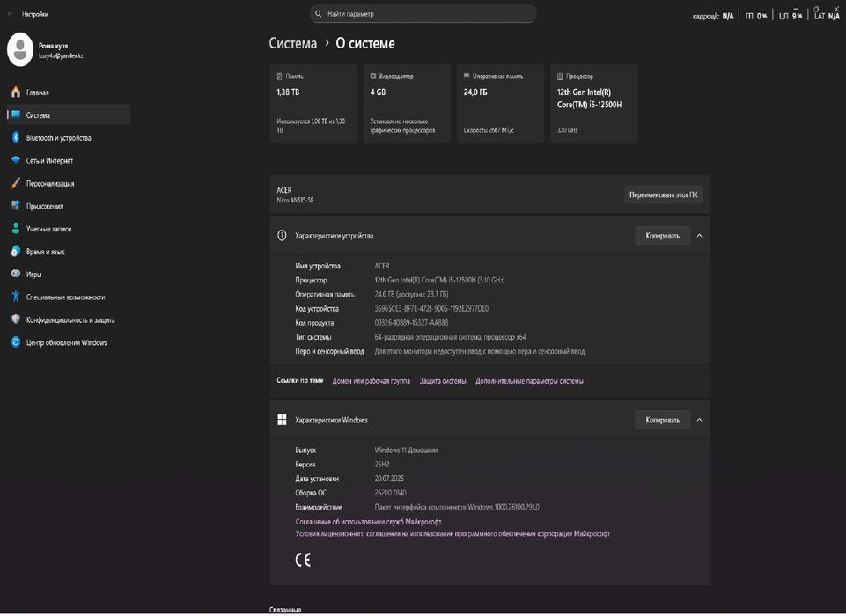Screen dimensions: 846x616
Task: Click the info icon beside Характеристики устройства
Action: click(x=282, y=235)
